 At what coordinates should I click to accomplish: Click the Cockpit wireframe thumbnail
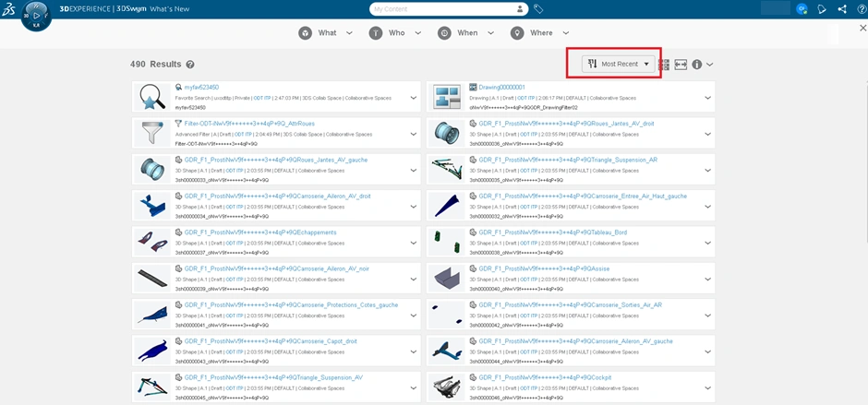click(x=447, y=387)
